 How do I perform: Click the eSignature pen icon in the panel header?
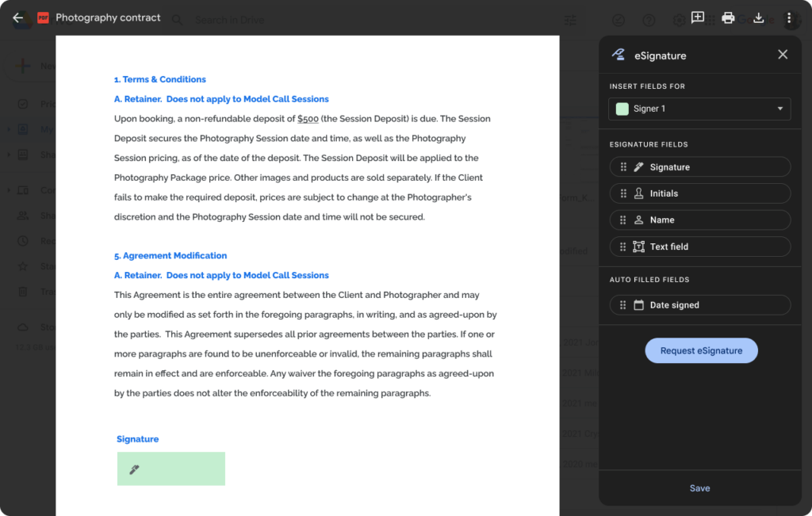(x=619, y=55)
